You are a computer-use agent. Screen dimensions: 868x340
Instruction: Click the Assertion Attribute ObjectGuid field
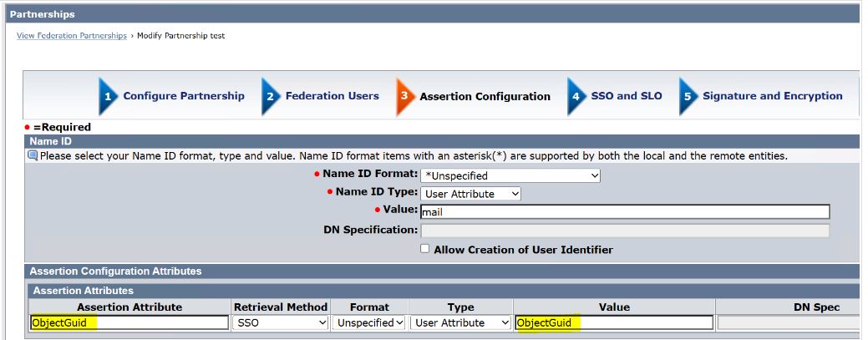pos(129,322)
